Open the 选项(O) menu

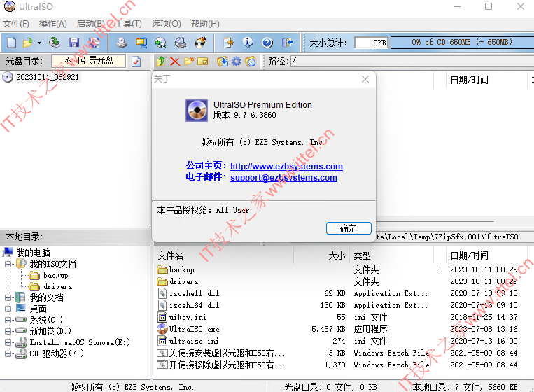coord(166,24)
